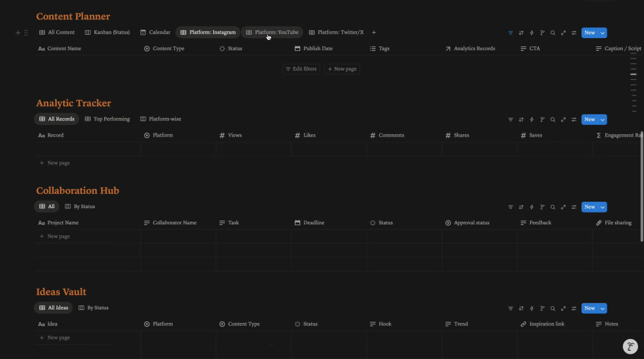644x359 pixels.
Task: Open Ideas Vault as full page
Action: click(x=563, y=308)
